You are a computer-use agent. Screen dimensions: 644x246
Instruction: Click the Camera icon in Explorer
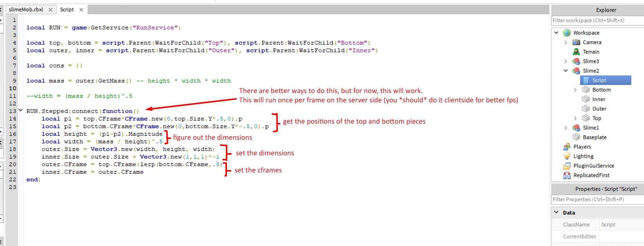click(576, 42)
